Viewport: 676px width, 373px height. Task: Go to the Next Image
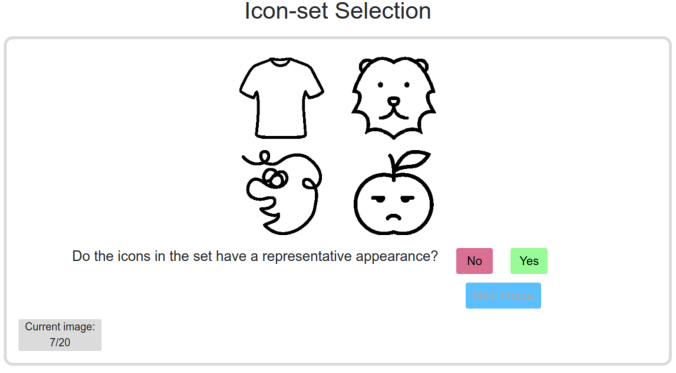(x=503, y=296)
